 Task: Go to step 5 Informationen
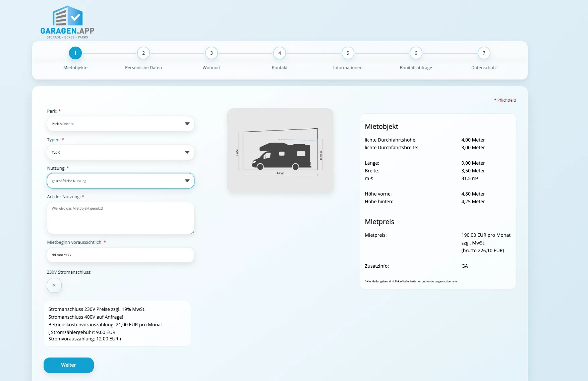(x=348, y=53)
